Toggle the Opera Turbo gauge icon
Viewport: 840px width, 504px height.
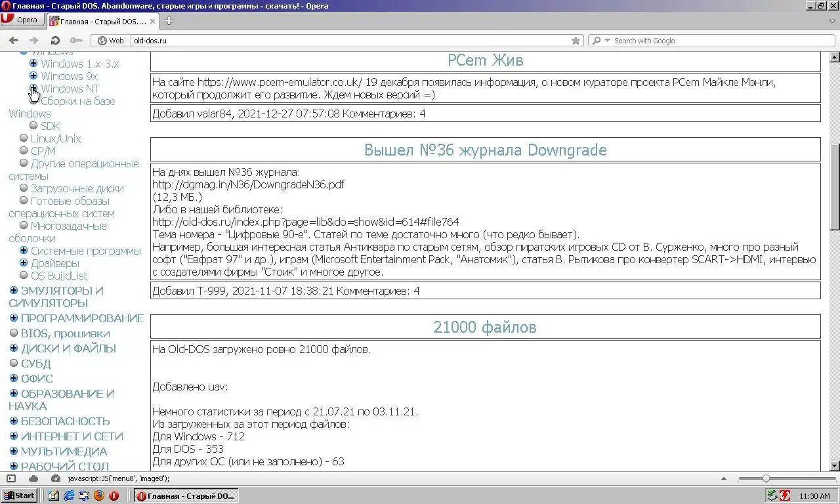click(56, 479)
